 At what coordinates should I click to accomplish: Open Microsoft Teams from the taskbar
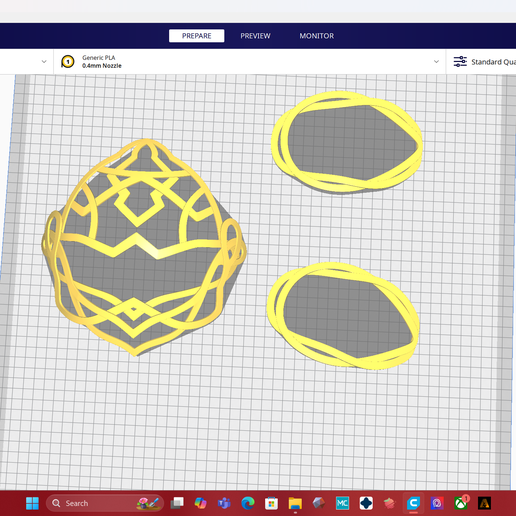click(224, 503)
